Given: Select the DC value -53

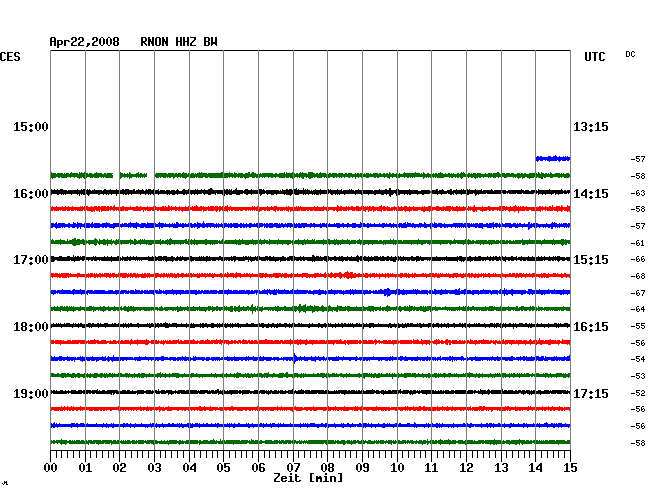Looking at the screenshot, I should (x=638, y=376).
